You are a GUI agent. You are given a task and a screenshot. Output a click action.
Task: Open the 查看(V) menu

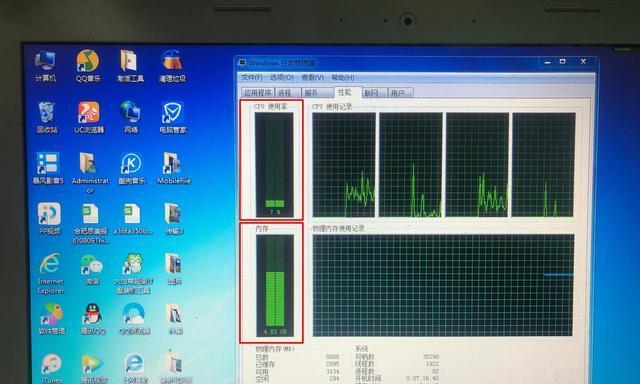[313, 77]
